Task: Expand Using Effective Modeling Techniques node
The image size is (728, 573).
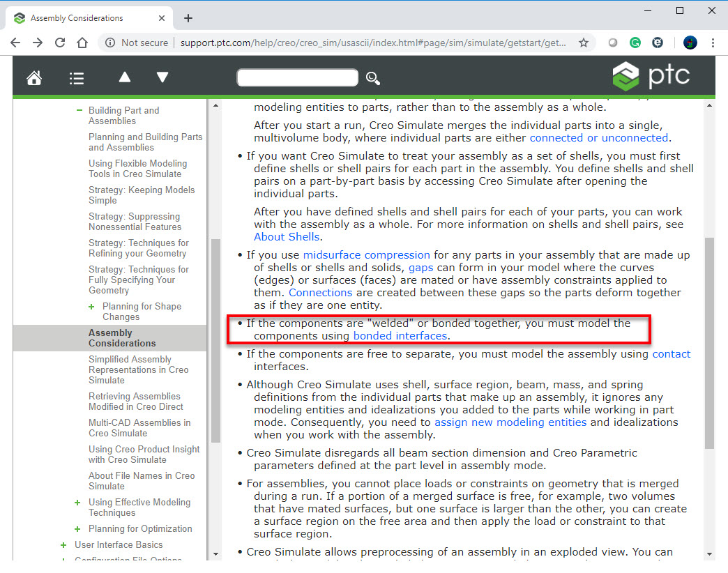Action: [77, 503]
